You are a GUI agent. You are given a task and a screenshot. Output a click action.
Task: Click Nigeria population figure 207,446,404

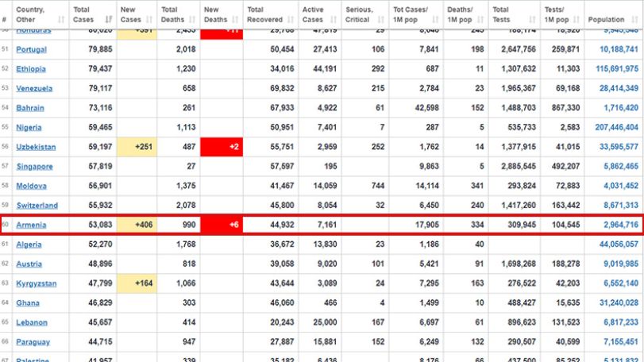[616, 127]
